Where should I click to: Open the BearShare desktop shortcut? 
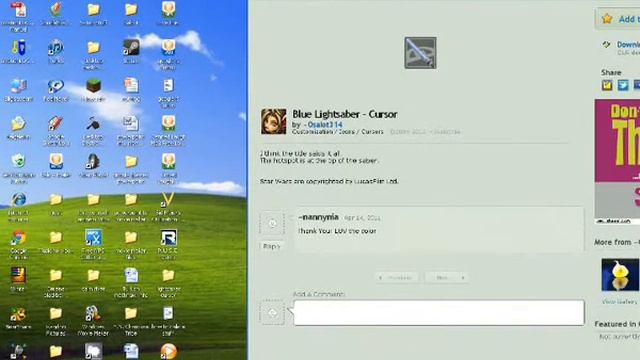click(x=18, y=314)
